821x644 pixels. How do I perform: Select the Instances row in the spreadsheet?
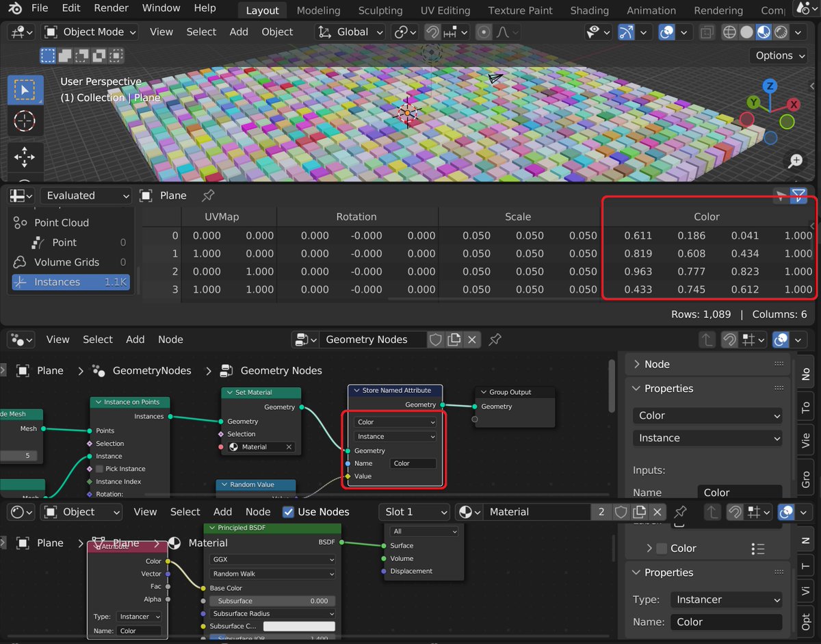click(x=70, y=282)
